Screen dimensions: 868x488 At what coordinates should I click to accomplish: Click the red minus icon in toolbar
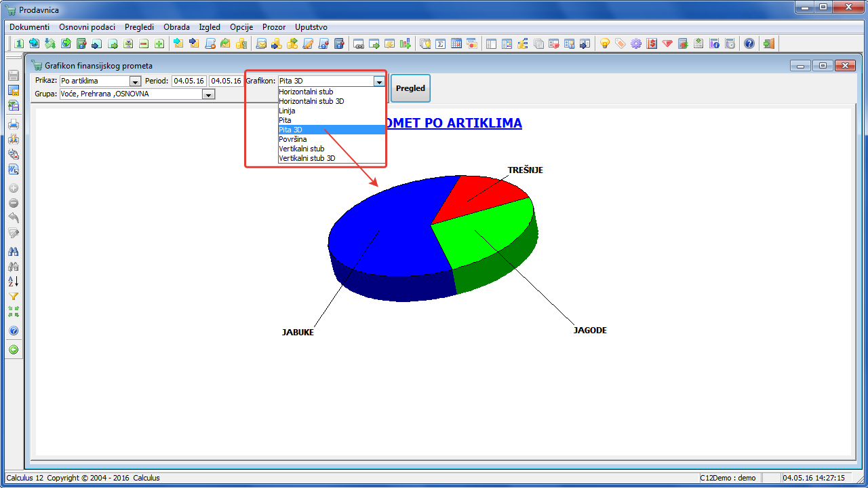144,43
